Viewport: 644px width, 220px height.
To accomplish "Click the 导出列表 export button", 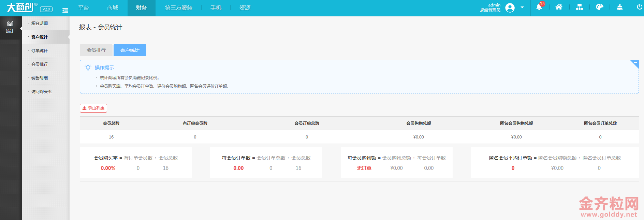I will (x=93, y=108).
